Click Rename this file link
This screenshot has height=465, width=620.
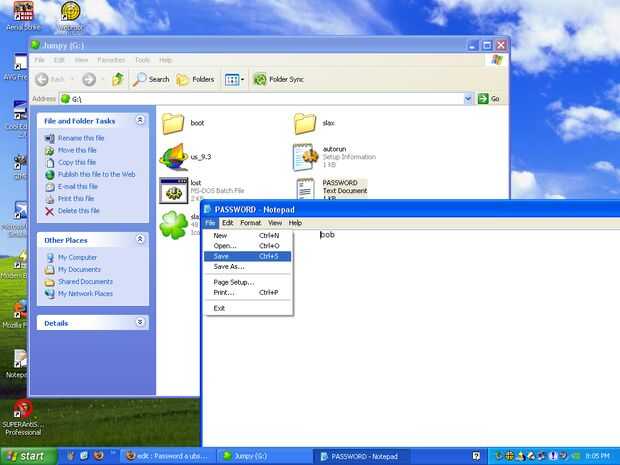point(81,138)
